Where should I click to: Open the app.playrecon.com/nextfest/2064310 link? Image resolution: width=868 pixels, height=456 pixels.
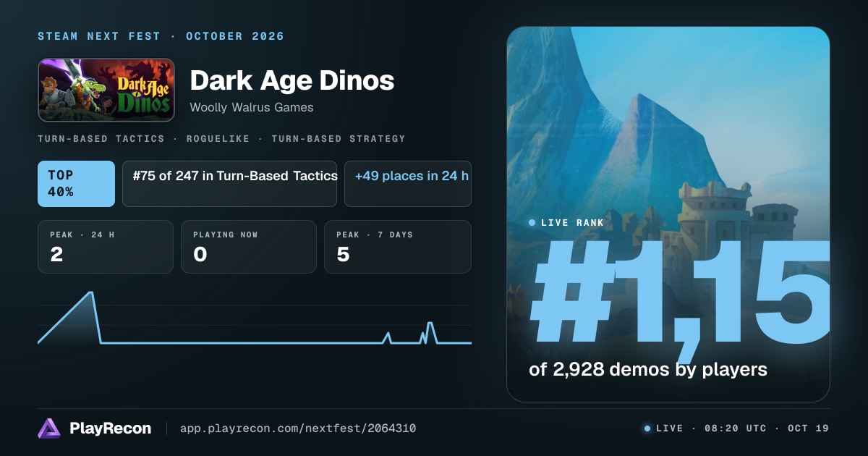tap(298, 428)
